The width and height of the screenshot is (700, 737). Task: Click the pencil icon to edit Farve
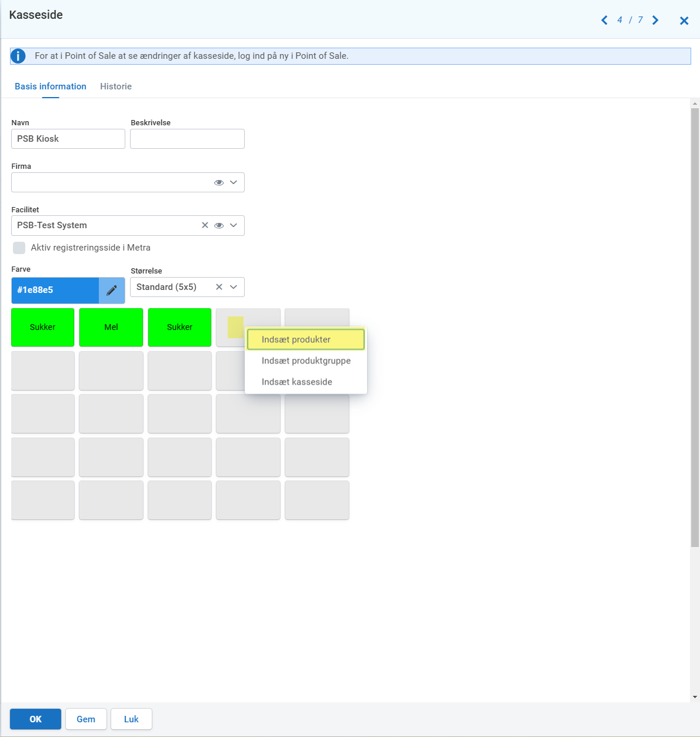point(112,291)
